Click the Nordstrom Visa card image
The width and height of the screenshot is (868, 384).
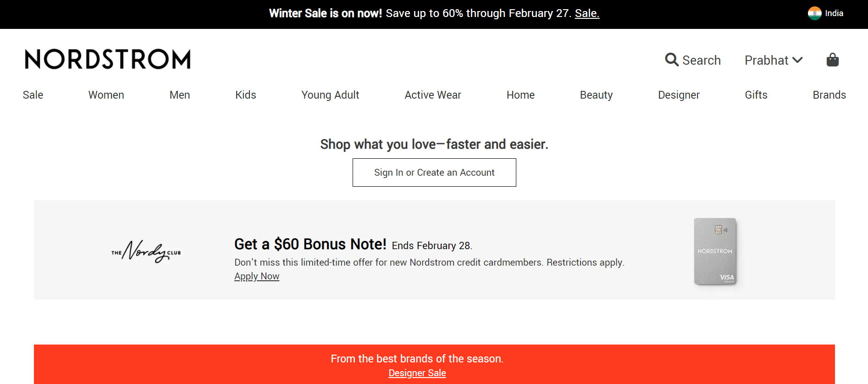point(715,251)
